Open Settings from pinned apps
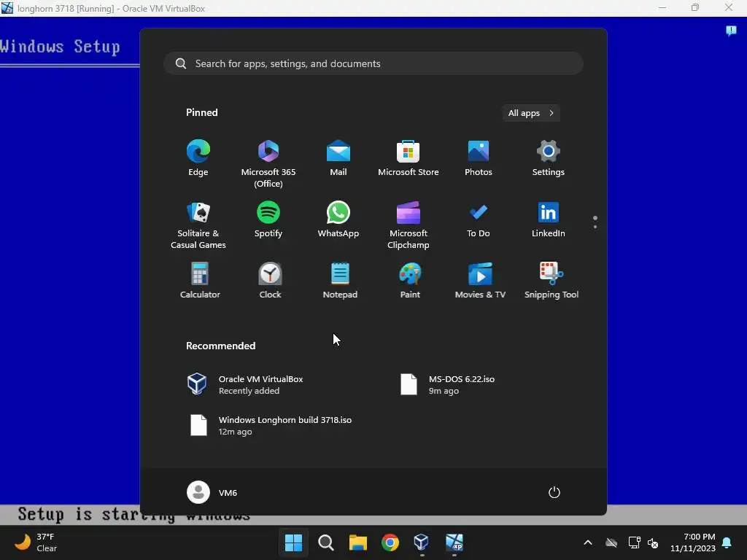Image resolution: width=747 pixels, height=560 pixels. point(549,159)
